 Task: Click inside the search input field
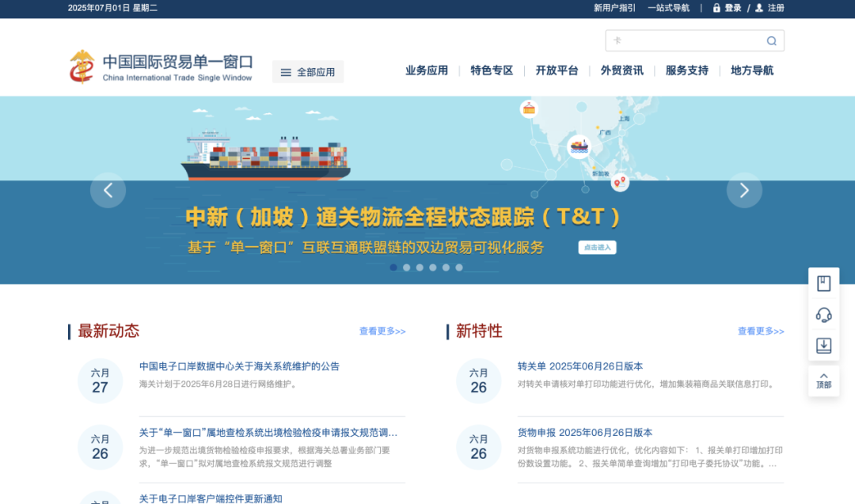[x=689, y=40]
